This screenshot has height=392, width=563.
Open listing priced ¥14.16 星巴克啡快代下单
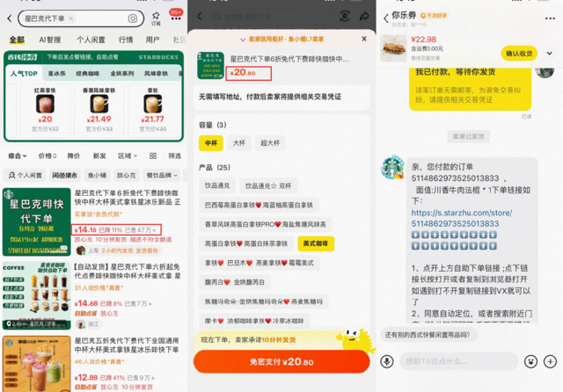[x=92, y=221]
